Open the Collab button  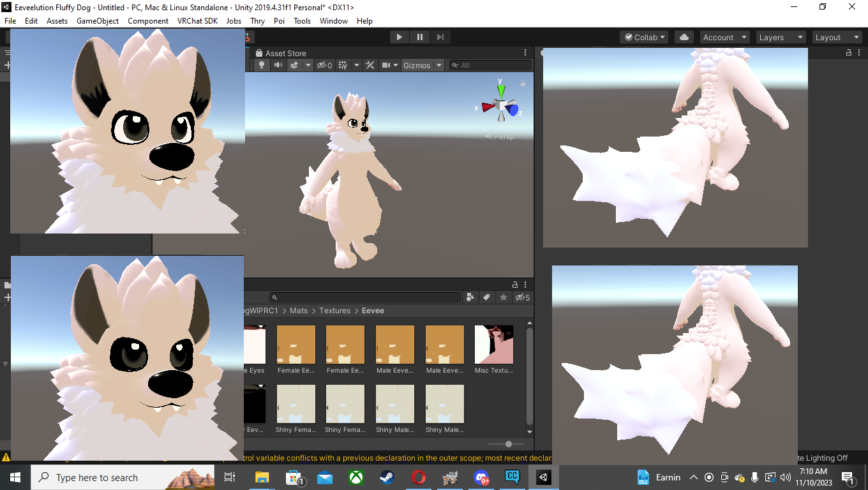[645, 37]
